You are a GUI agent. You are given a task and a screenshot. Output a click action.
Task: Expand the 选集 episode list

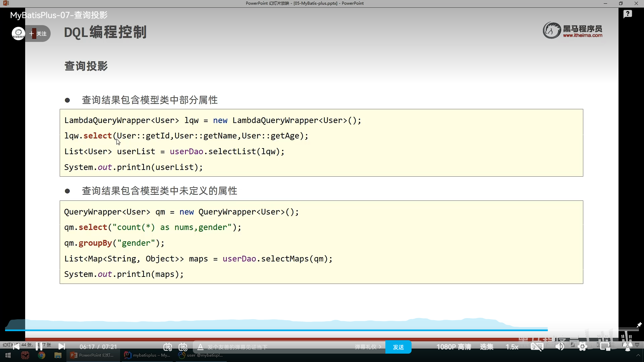486,347
